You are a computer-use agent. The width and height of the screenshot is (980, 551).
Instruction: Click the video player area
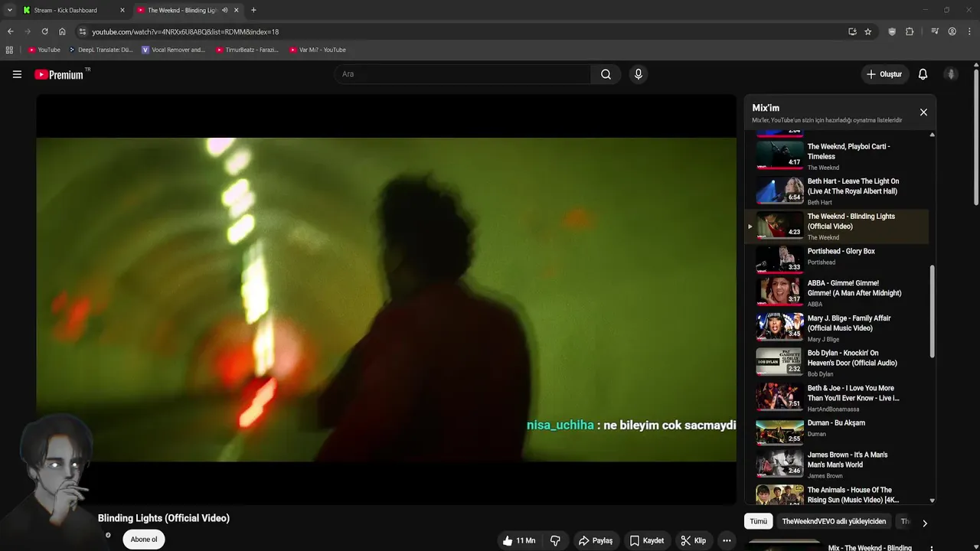tap(386, 299)
